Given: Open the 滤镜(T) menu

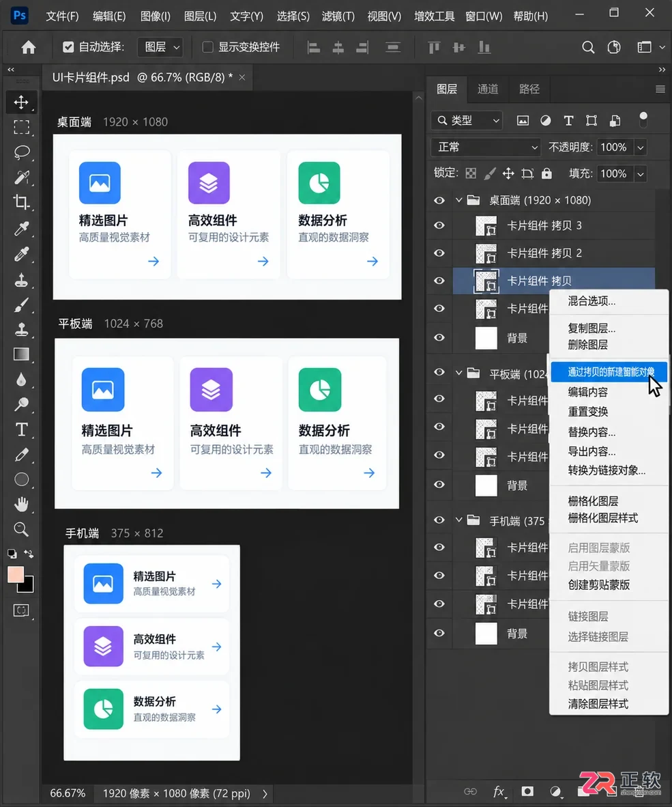Looking at the screenshot, I should pyautogui.click(x=338, y=16).
